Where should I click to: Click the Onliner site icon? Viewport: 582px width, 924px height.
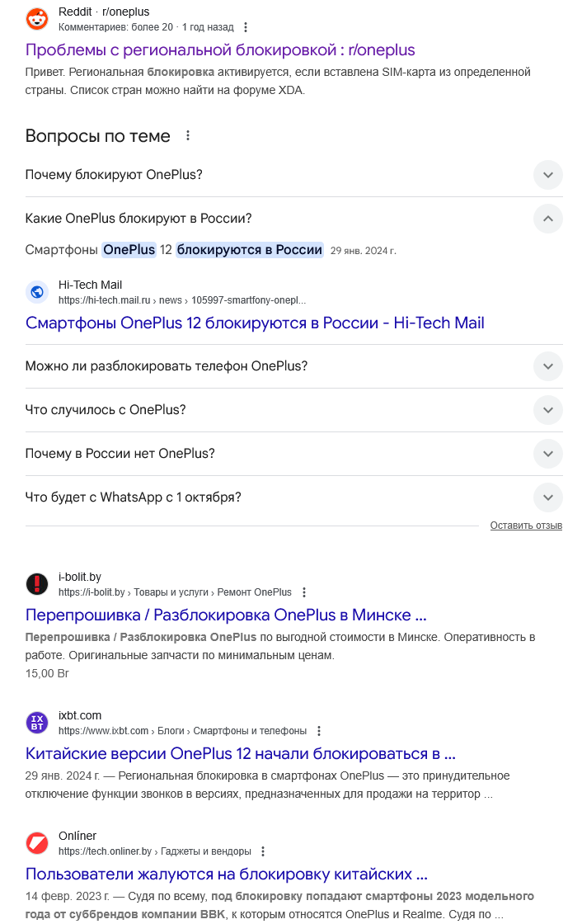pyautogui.click(x=37, y=843)
